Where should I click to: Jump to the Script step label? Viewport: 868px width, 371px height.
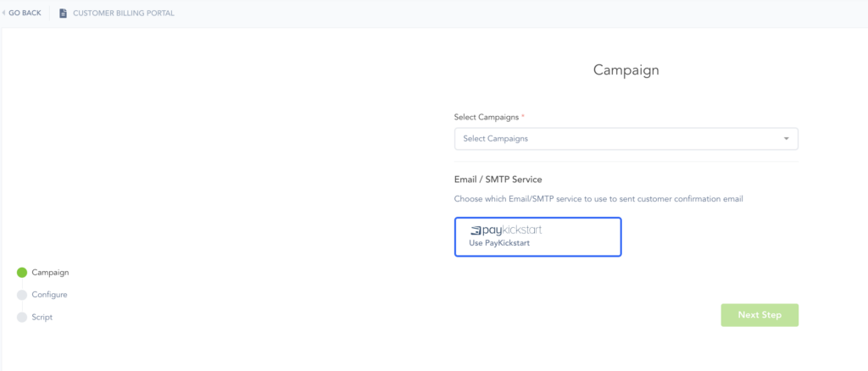coord(42,317)
